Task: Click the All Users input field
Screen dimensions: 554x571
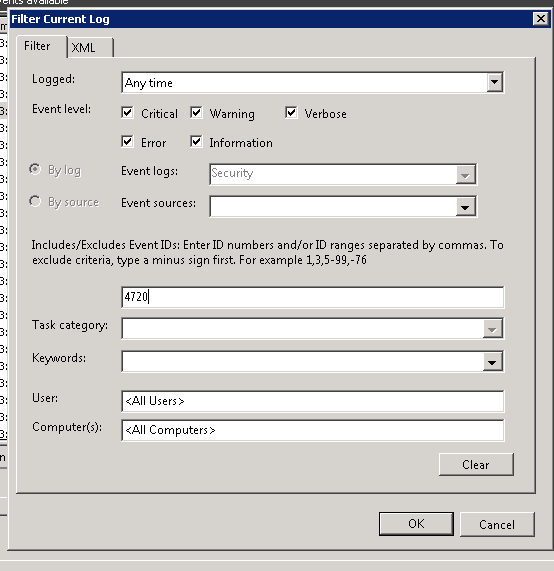Action: tap(313, 401)
